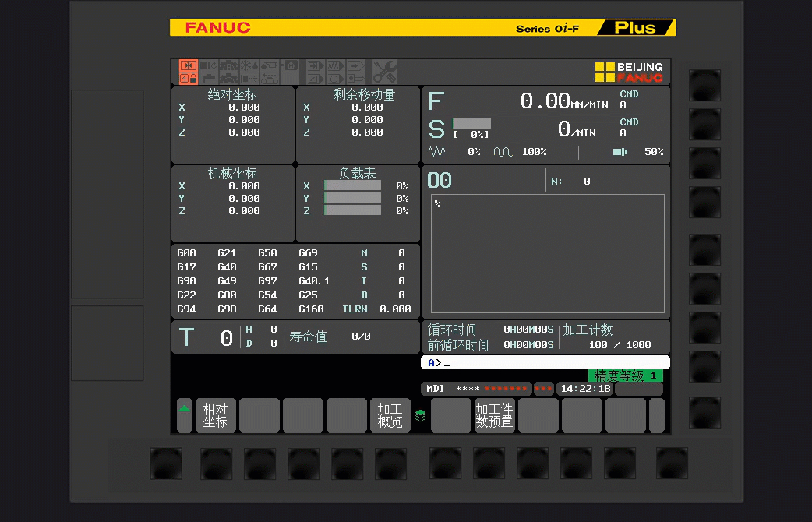
Task: Click the N: 0 sequence number
Action: tap(570, 182)
